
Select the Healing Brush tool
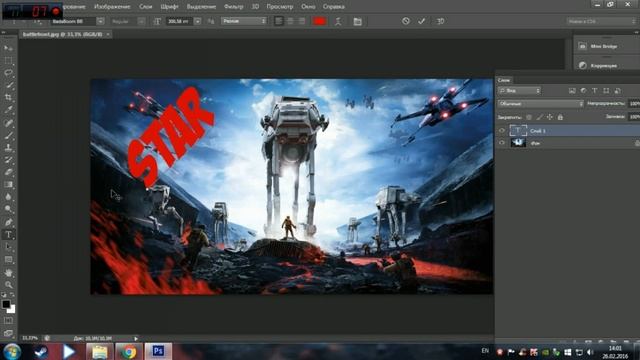[x=8, y=122]
